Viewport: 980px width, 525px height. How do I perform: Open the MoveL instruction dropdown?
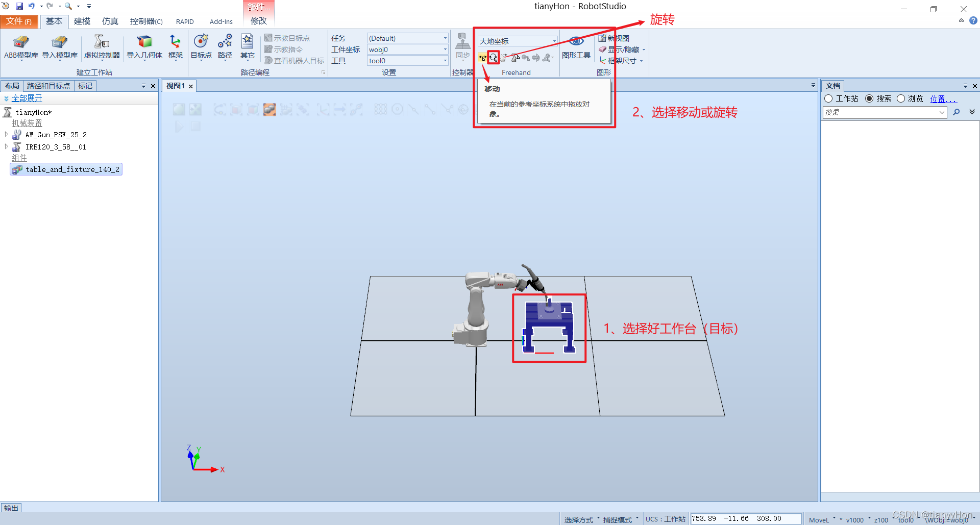(x=822, y=519)
